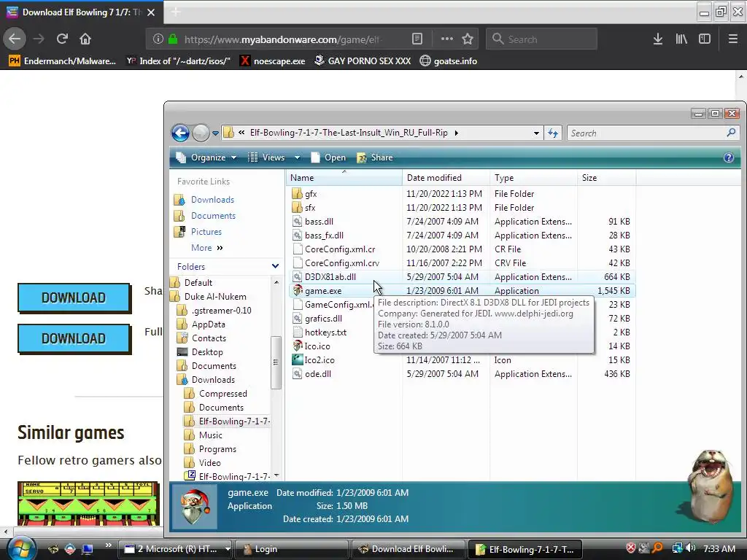747x560 pixels.
Task: Collapse the Folders pane
Action: pos(275,266)
